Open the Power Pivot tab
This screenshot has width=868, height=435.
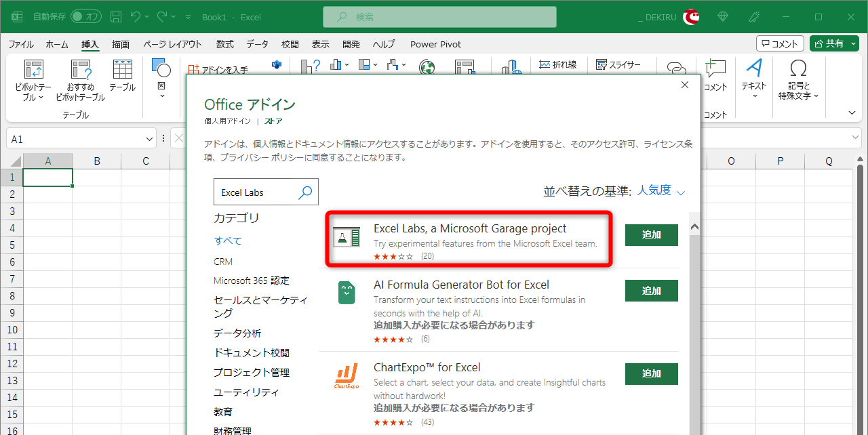tap(435, 44)
